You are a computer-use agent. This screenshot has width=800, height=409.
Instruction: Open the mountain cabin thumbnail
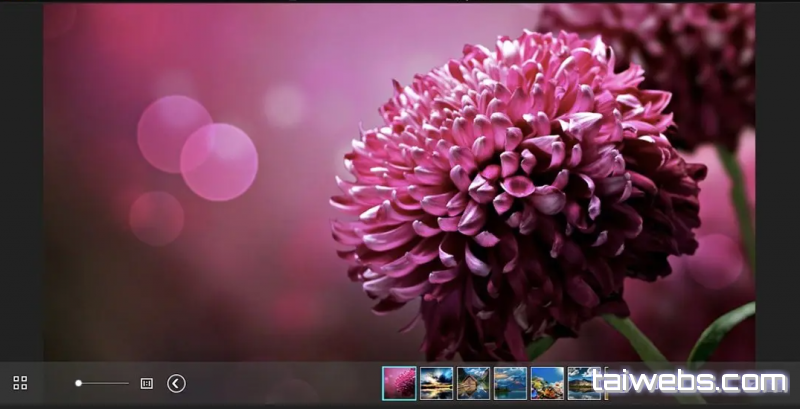(x=473, y=383)
